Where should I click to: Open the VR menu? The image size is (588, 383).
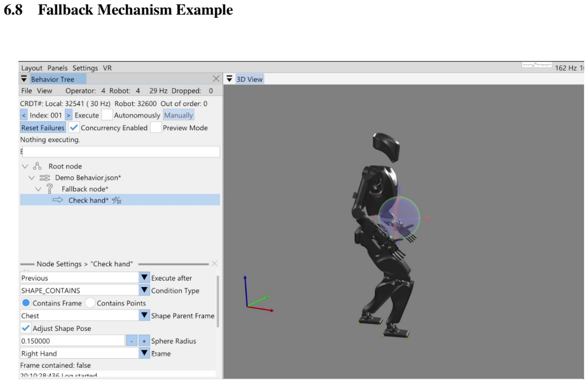(107, 68)
